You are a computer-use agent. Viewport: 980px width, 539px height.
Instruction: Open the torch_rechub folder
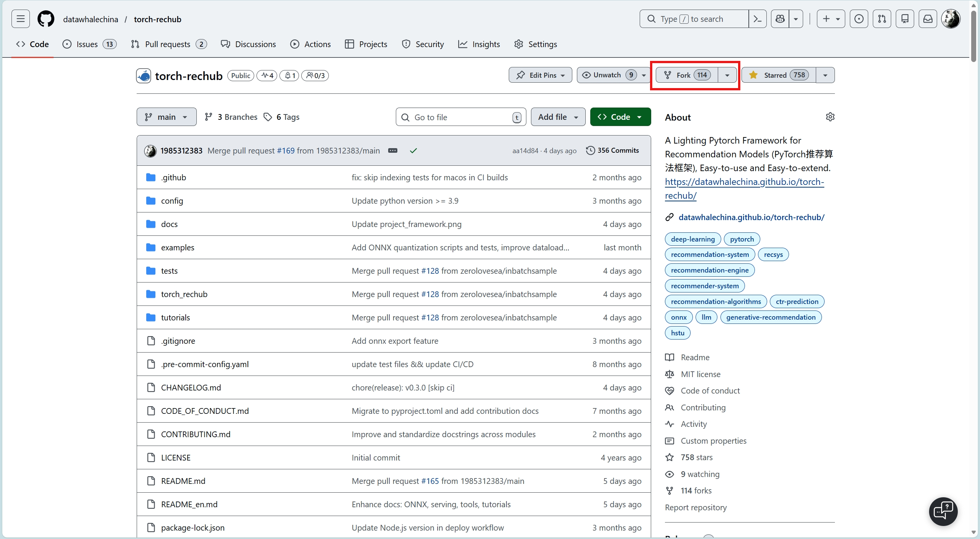[184, 294]
